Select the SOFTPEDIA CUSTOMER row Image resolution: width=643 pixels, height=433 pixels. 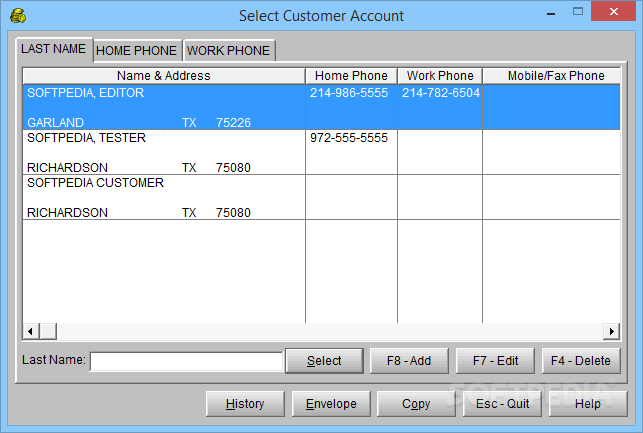[x=322, y=197]
